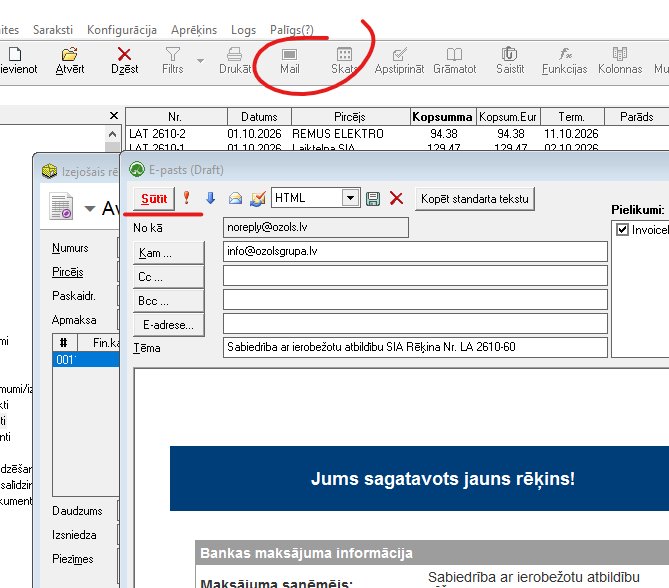Sort by the Term. column header

pos(572,117)
